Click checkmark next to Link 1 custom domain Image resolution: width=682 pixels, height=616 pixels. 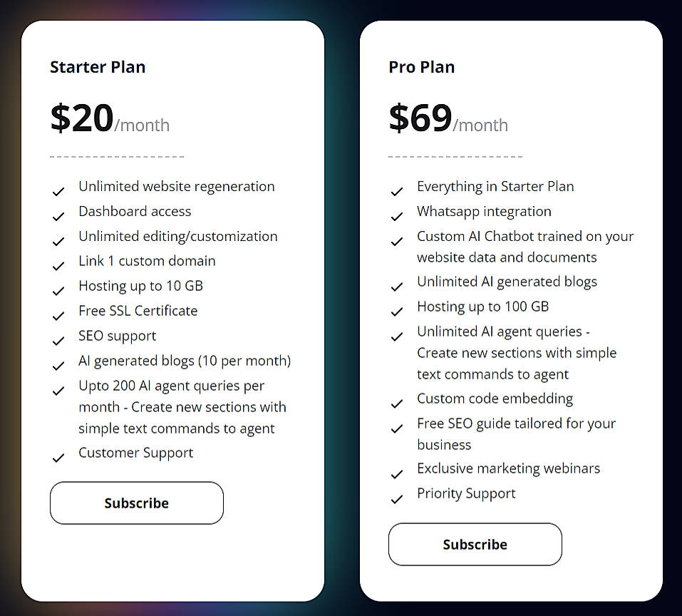(58, 267)
